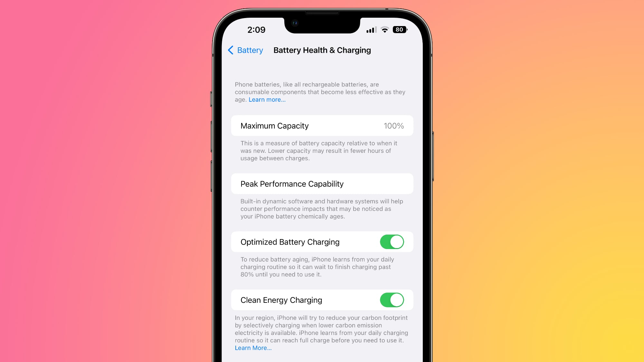Click Learn more link under battery description
Image resolution: width=644 pixels, height=362 pixels.
pos(267,99)
